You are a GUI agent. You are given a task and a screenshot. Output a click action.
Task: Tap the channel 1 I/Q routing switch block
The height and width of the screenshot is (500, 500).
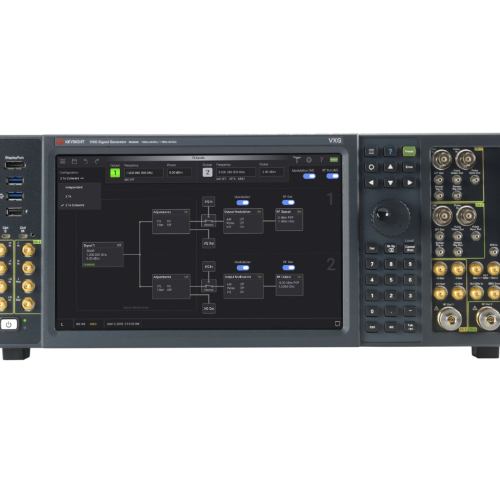(209, 221)
